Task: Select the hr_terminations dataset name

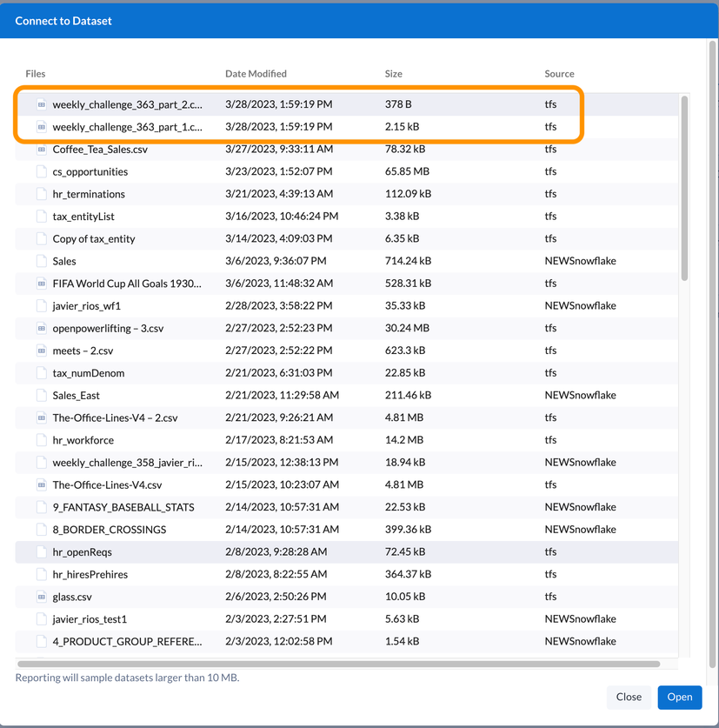Action: pyautogui.click(x=89, y=194)
